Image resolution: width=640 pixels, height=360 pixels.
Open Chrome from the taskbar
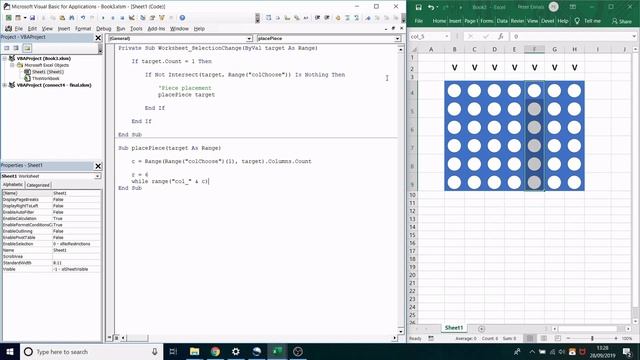(x=215, y=351)
